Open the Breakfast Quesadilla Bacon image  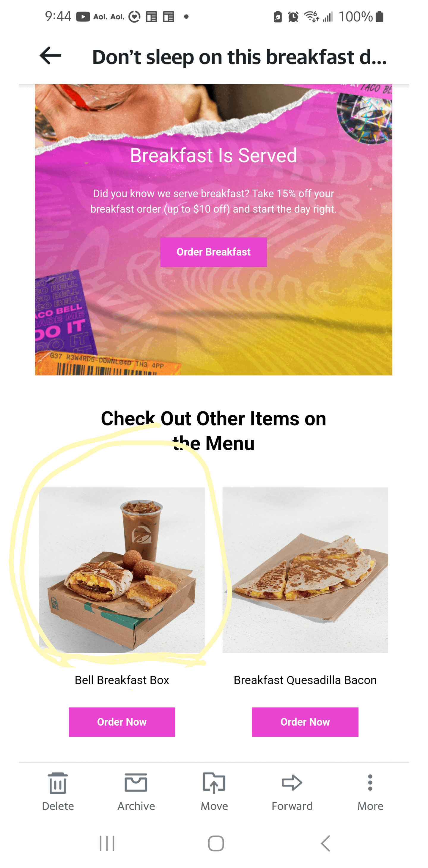tap(305, 570)
